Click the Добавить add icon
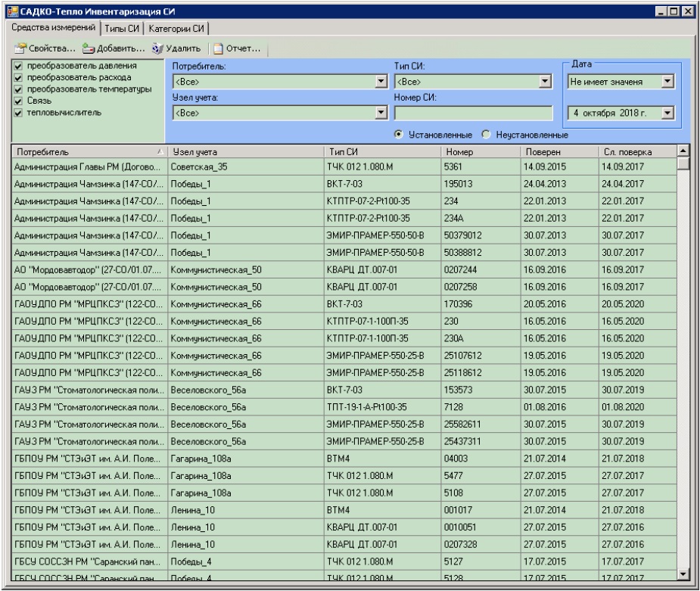 (x=89, y=48)
